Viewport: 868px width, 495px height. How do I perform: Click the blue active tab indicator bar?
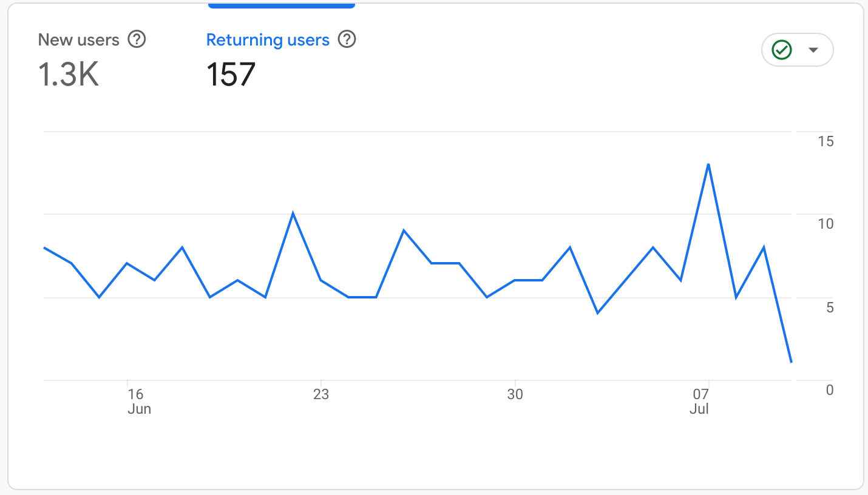tap(281, 5)
